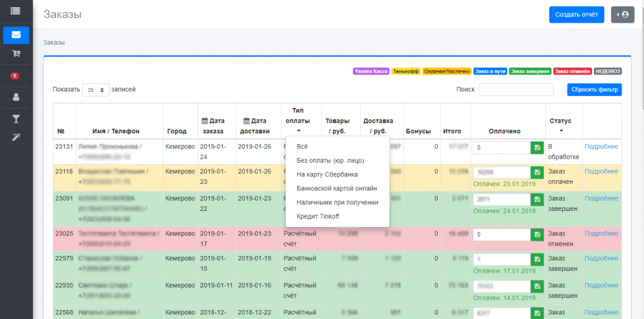644x319 pixels.
Task: Click the 'Создать отчёт' button
Action: tap(576, 15)
